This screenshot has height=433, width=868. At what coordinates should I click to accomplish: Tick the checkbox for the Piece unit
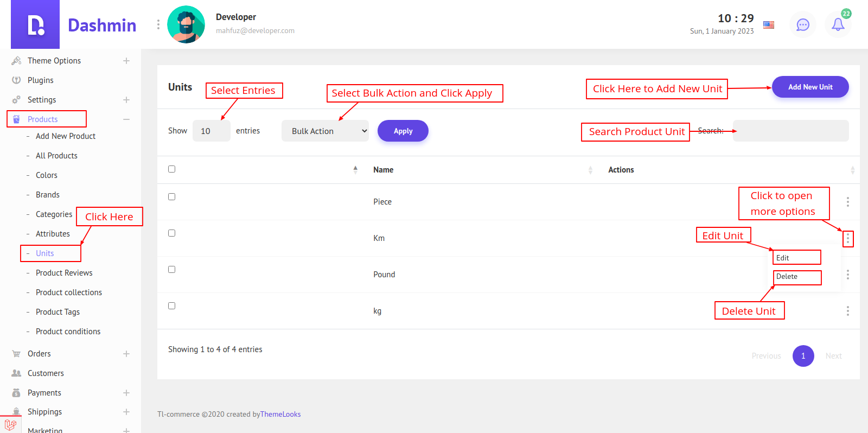172,197
